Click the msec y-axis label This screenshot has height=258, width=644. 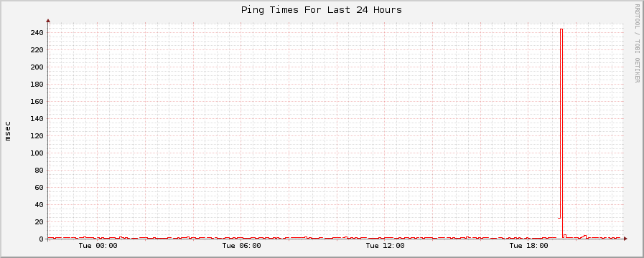(8, 131)
